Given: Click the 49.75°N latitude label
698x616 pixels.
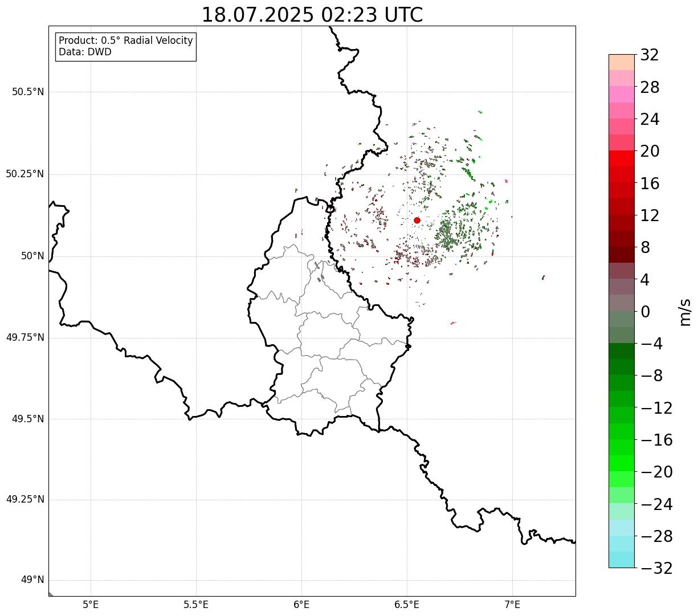Looking at the screenshot, I should (25, 337).
